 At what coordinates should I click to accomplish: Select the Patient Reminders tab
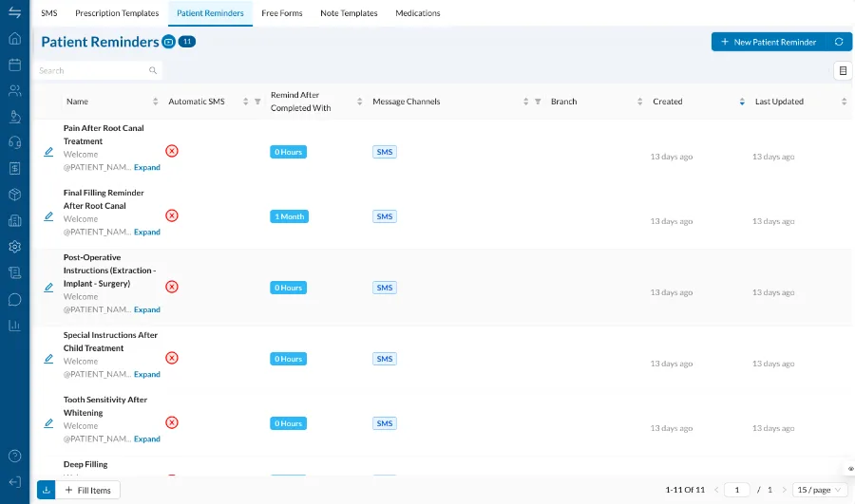tap(210, 13)
